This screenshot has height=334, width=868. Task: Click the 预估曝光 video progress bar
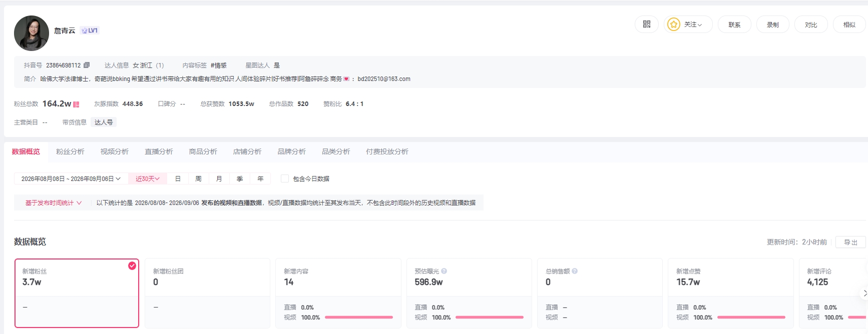coord(490,317)
